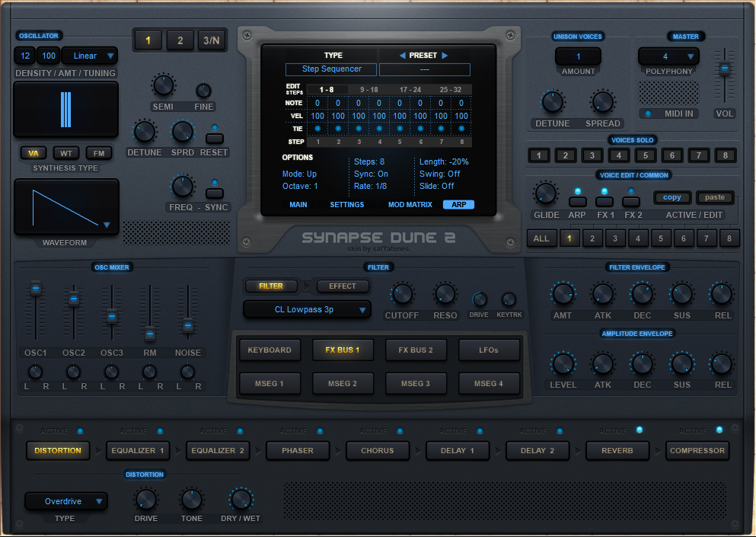
Task: Open the arp preset name field
Action: (425, 69)
